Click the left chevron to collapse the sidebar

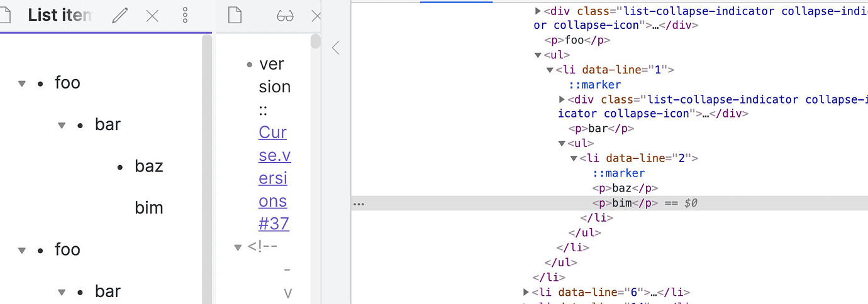[x=336, y=48]
